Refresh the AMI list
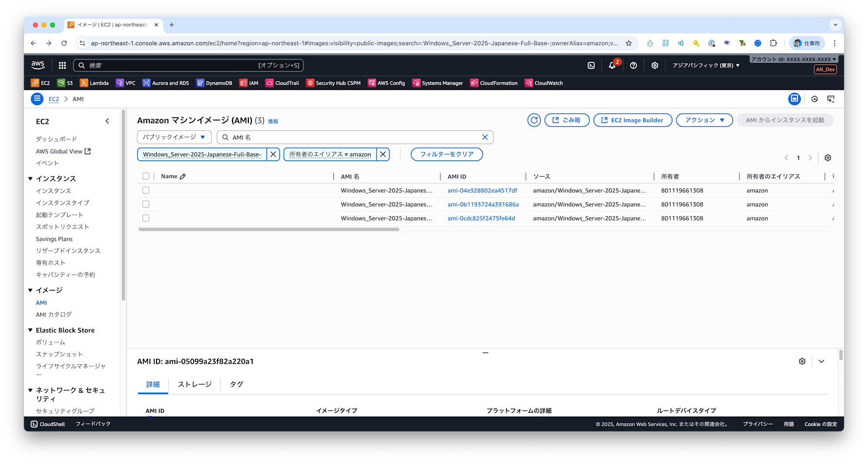 coord(534,120)
